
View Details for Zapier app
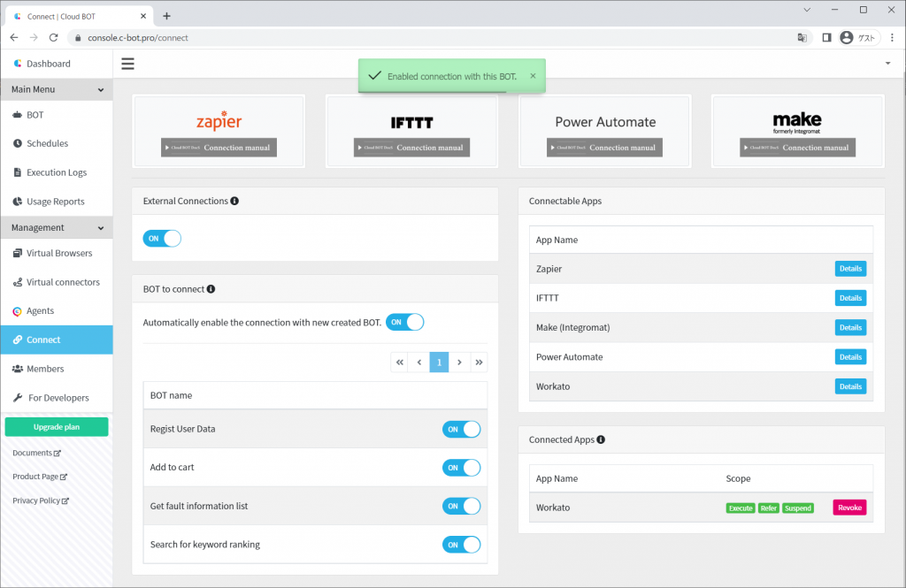coord(850,269)
